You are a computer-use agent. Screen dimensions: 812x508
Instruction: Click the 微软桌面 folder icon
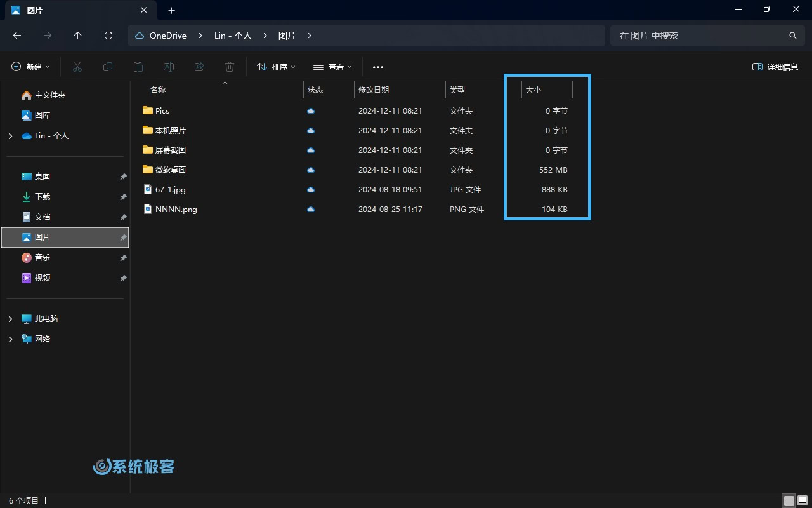coord(148,170)
